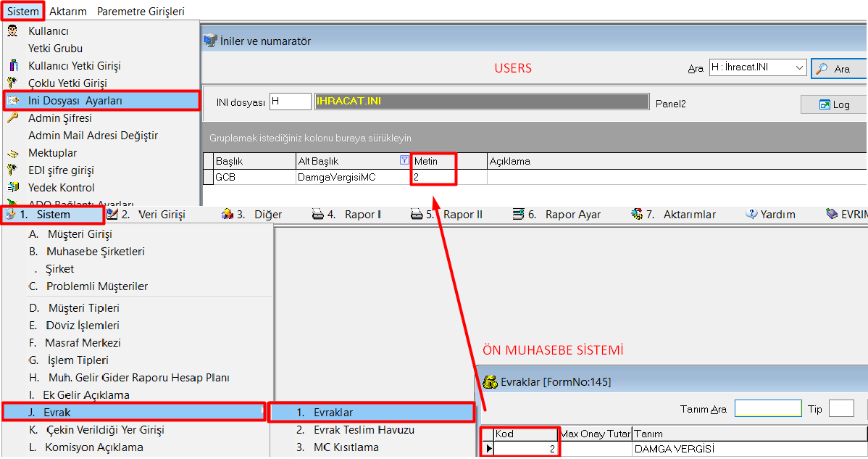The image size is (868, 459).
Task: Click the Tip input field
Action: point(841,409)
